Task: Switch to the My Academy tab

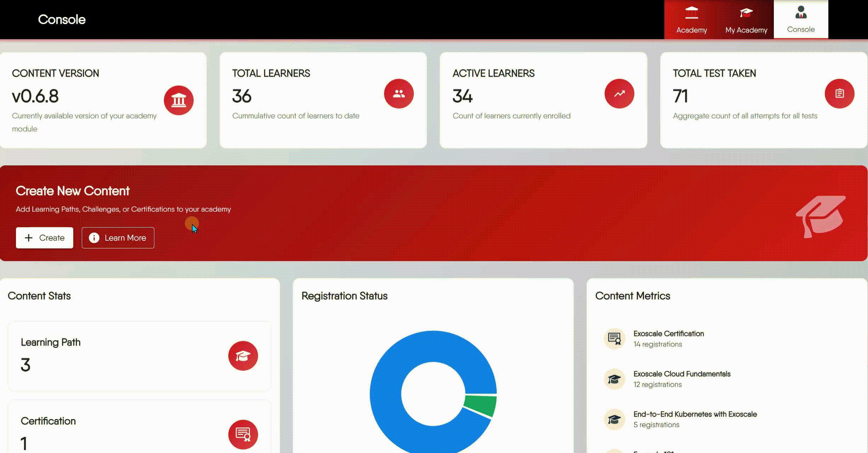Action: tap(746, 19)
